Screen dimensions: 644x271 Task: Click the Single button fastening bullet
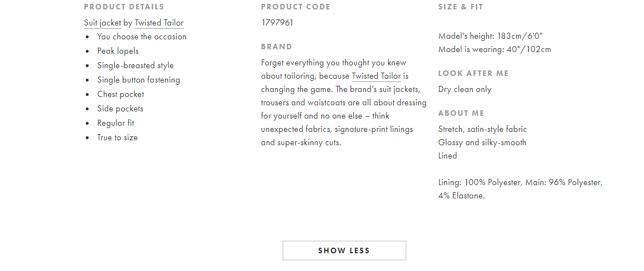click(x=138, y=80)
